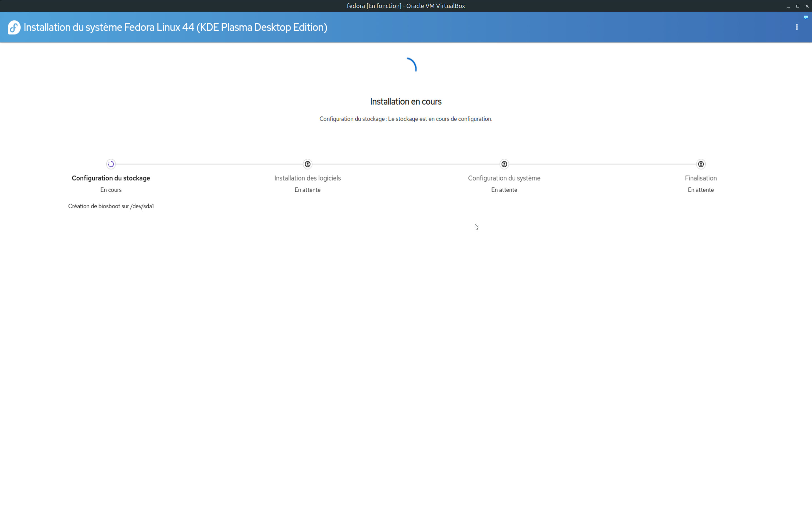Viewport: 812px width, 520px height.
Task: Click the Fedora logo in the installer header
Action: point(14,27)
